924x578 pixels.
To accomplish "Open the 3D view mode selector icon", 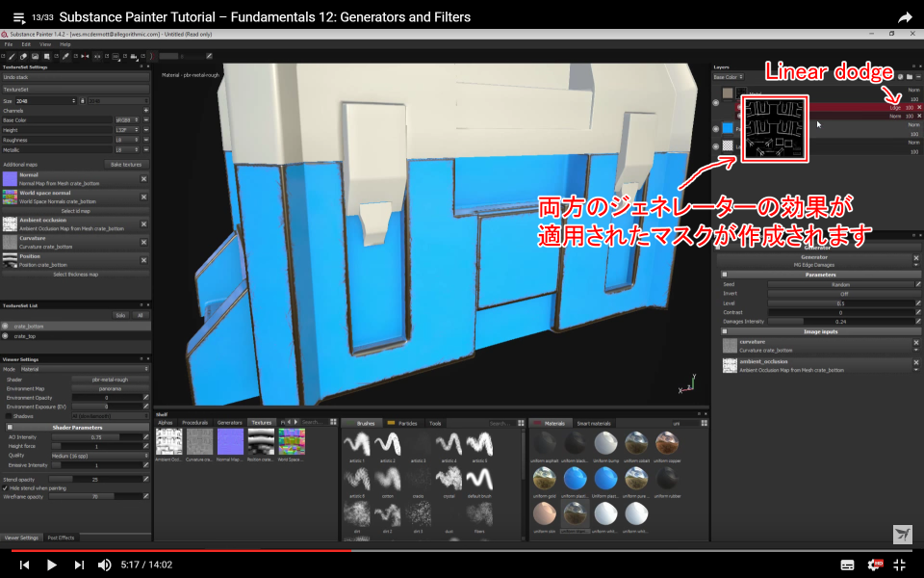I will point(115,57).
